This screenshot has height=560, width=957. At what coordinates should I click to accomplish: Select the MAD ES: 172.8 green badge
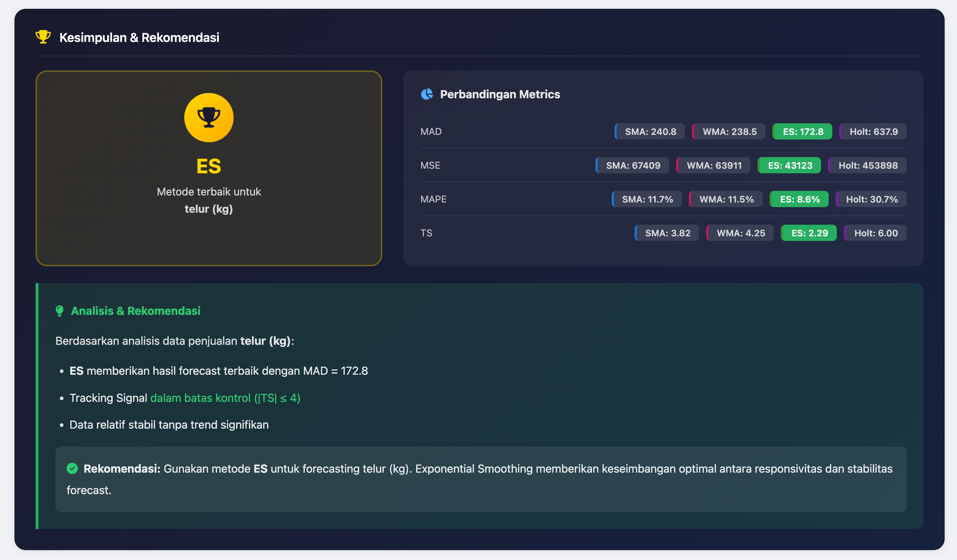802,132
